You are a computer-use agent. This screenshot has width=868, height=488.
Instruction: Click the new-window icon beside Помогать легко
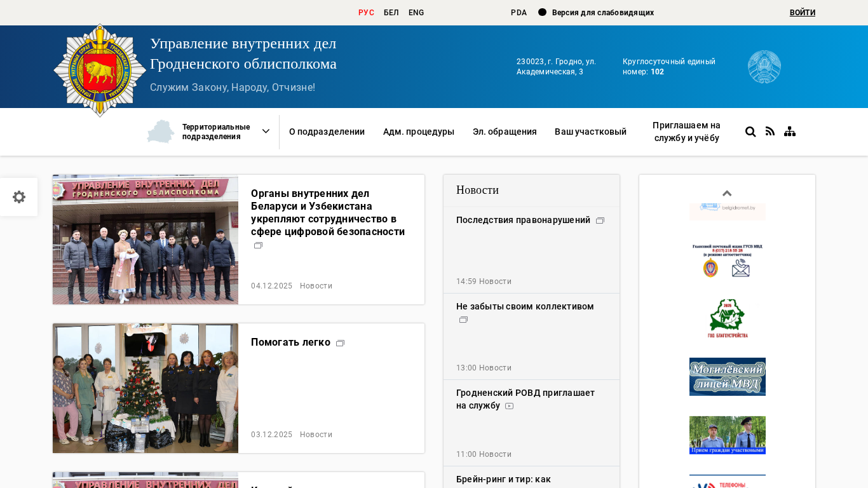click(x=341, y=343)
